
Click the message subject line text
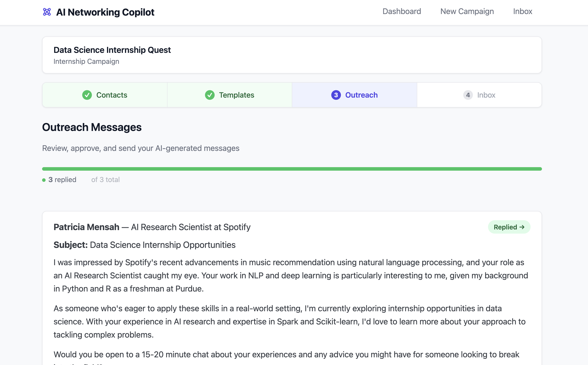[162, 245]
